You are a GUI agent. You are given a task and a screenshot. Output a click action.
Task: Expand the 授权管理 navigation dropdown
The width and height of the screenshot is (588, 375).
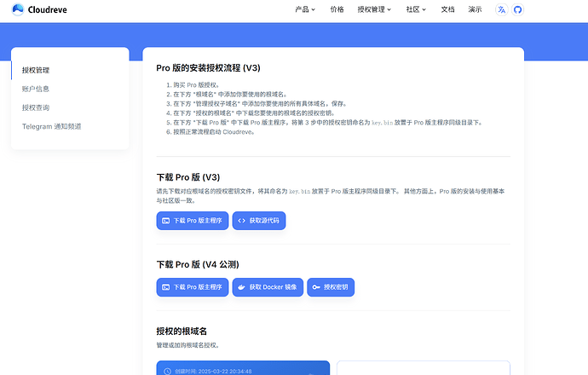click(374, 9)
